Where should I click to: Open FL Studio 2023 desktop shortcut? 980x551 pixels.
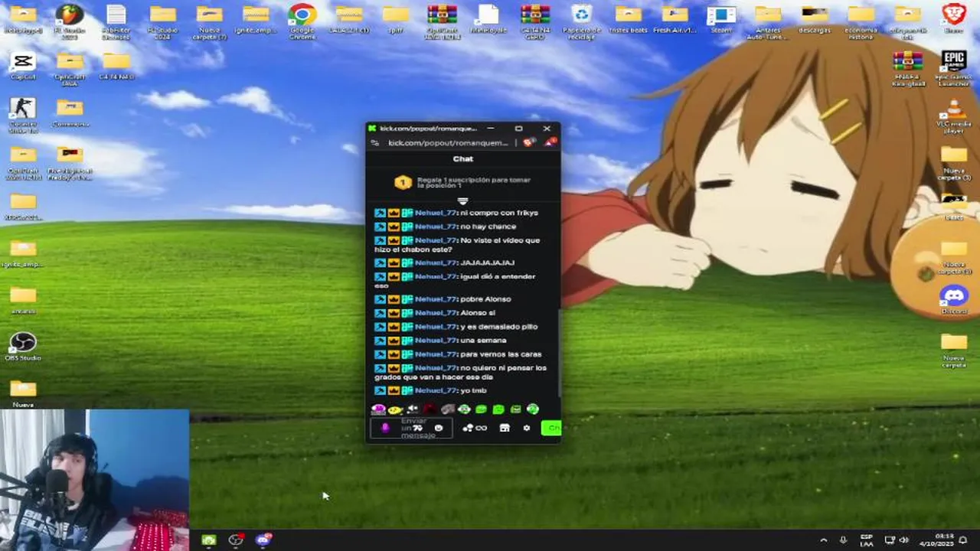70,20
